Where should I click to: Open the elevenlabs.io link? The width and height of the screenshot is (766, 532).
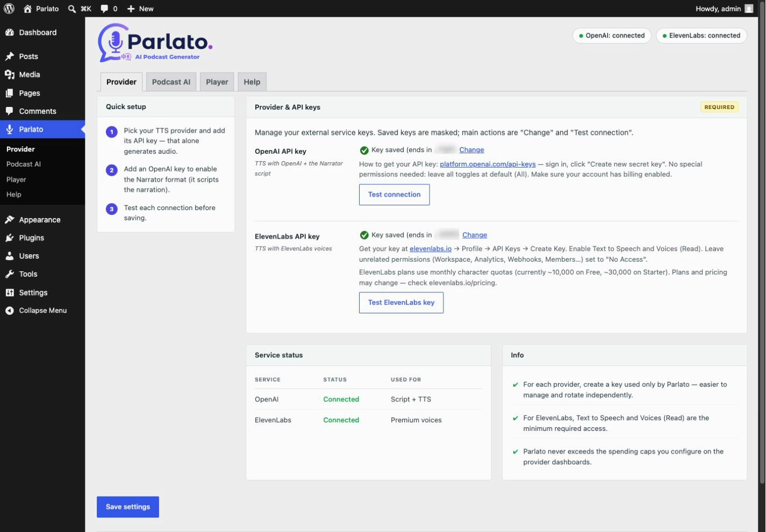click(431, 249)
